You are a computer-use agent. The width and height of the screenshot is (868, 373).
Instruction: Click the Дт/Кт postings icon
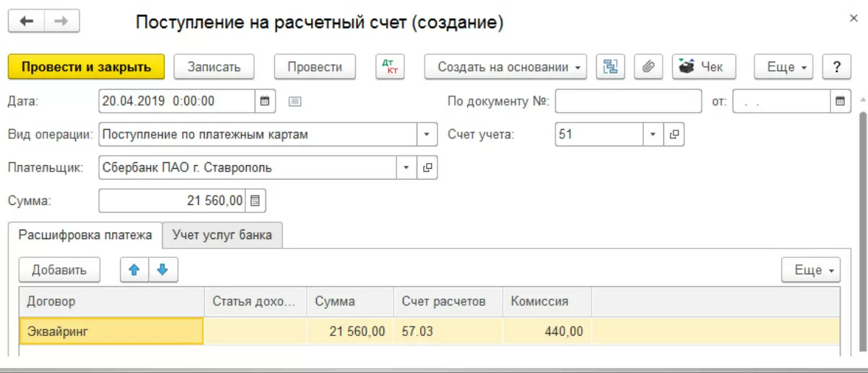coord(391,67)
